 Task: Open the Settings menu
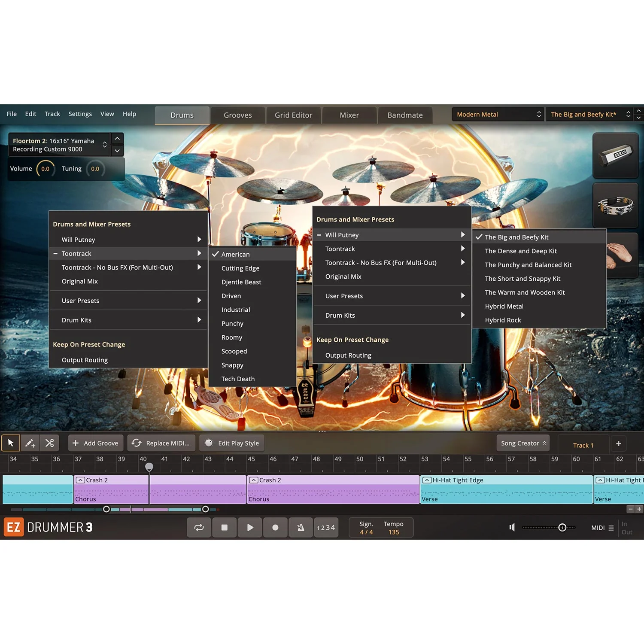pos(80,114)
